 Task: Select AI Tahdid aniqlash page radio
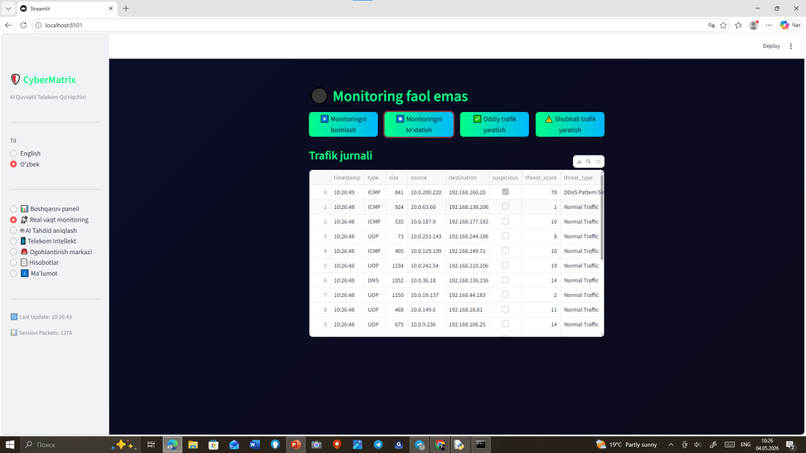point(13,230)
